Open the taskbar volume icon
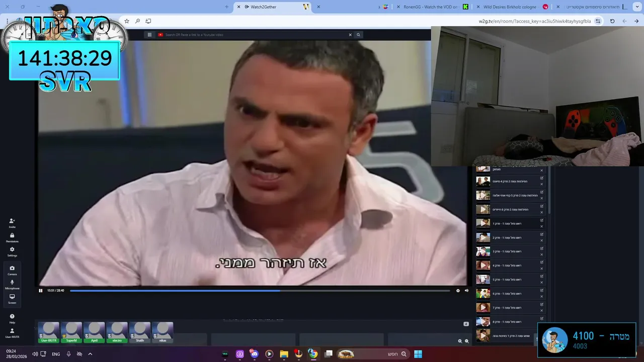The width and height of the screenshot is (644, 362). [35, 354]
